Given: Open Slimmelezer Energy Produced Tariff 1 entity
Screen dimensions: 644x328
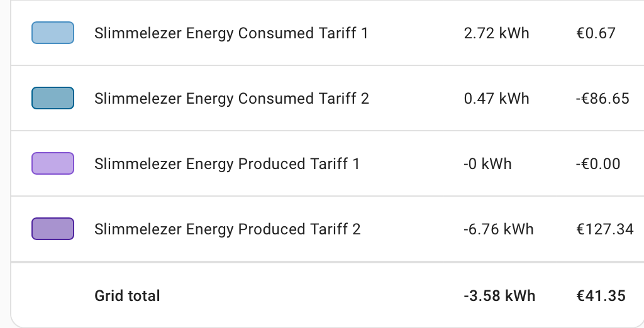Looking at the screenshot, I should (227, 164).
